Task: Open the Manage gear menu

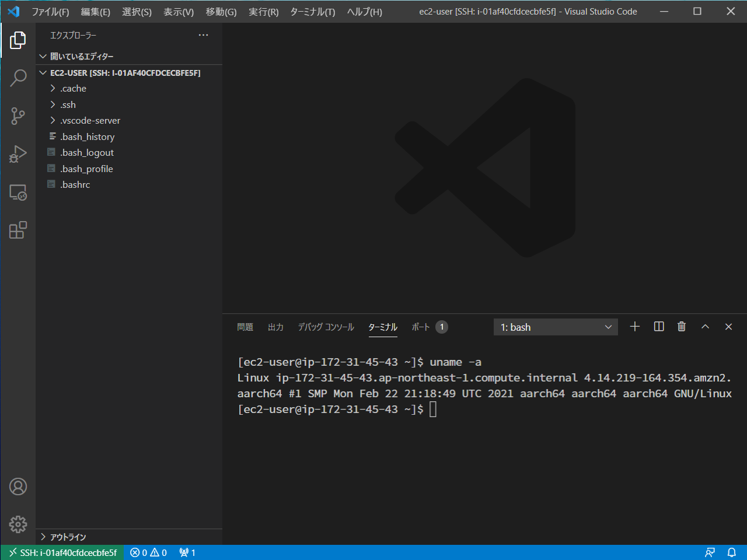Action: (18, 524)
